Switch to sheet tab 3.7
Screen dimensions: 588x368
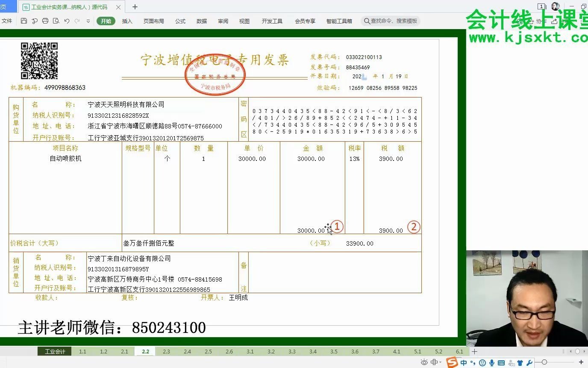376,351
